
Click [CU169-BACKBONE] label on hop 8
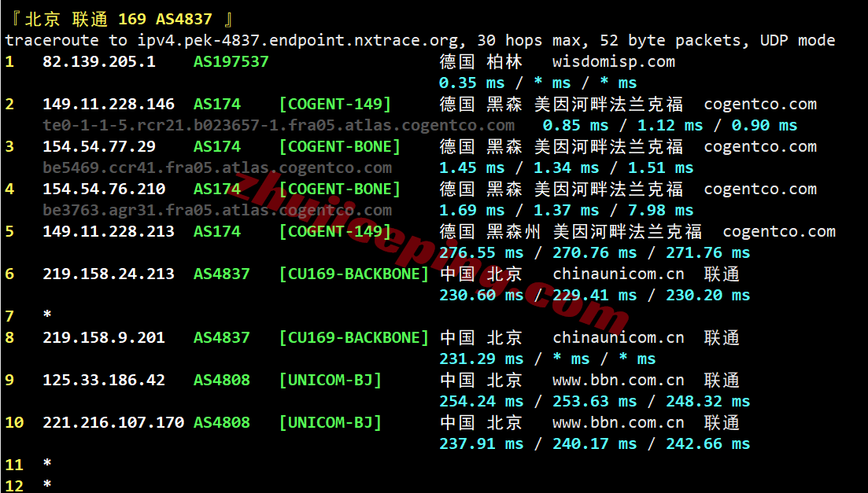click(354, 337)
